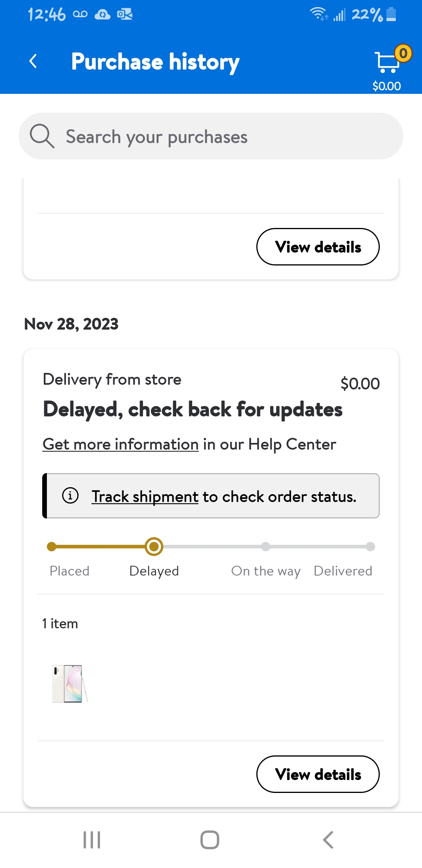
Task: Tap the Delivered step dot
Action: [370, 547]
